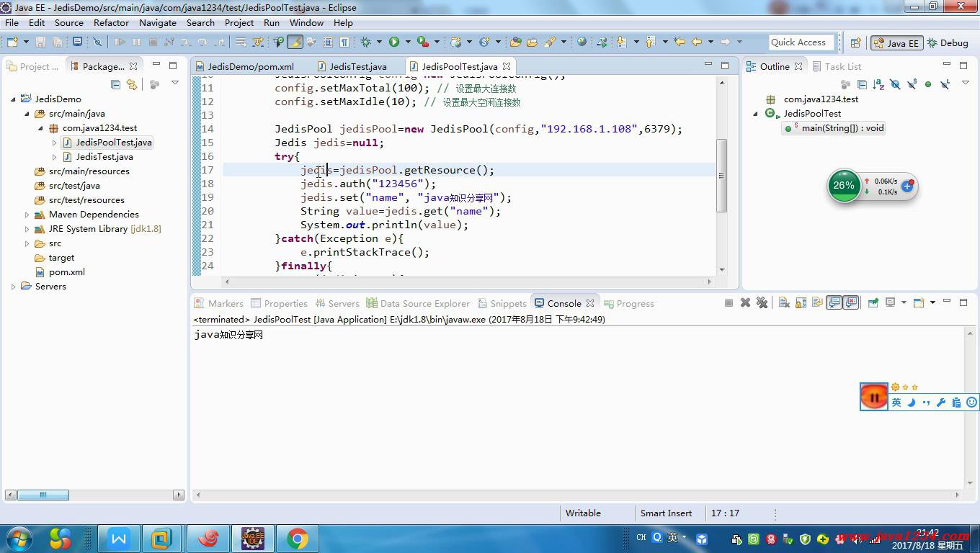
Task: Switch to the JedisDemo/pom.xml editor tab
Action: [x=244, y=66]
